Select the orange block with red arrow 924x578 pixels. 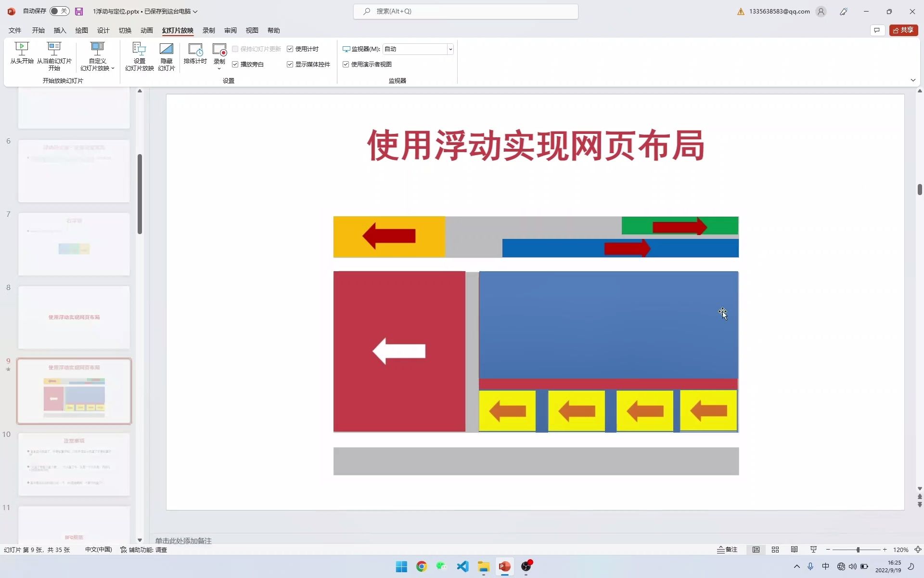(389, 236)
